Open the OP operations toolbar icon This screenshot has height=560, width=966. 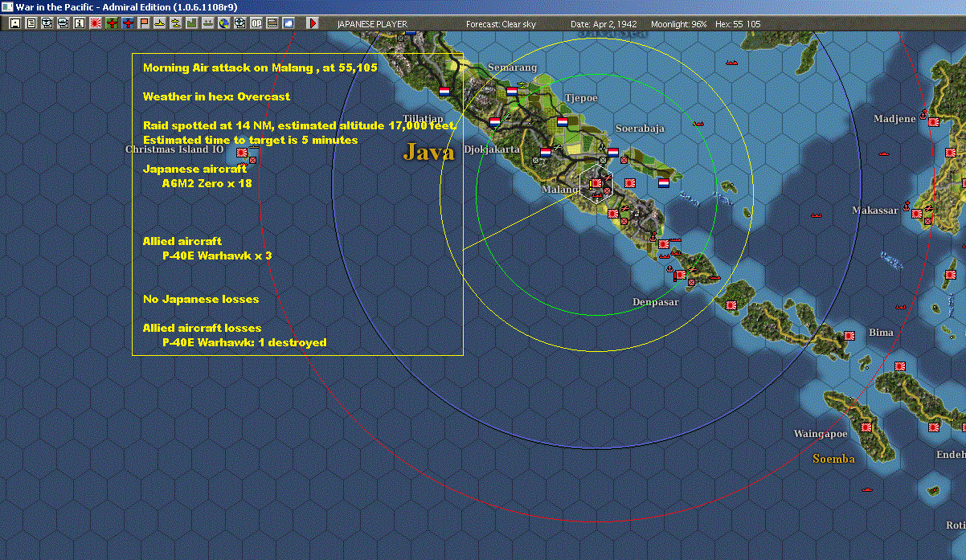point(256,23)
